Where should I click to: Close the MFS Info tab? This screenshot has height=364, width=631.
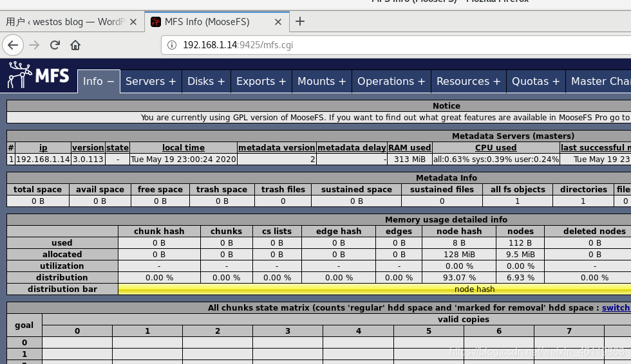coord(278,22)
